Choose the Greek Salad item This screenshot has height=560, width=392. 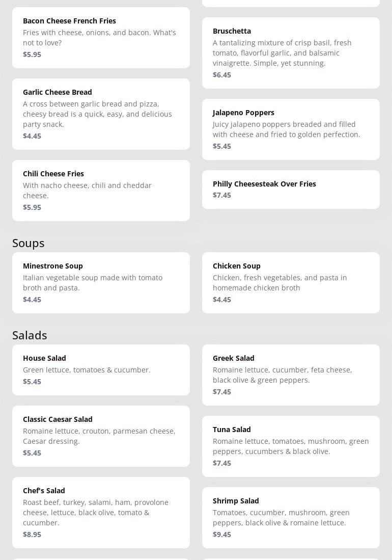point(291,375)
